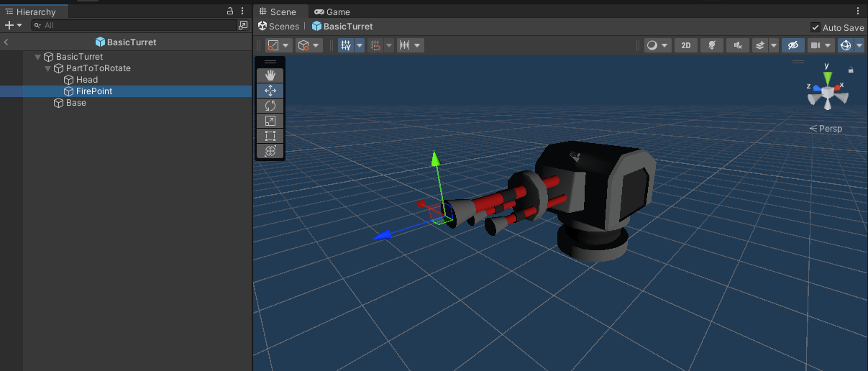Screen dimensions: 868x371
Task: Uncheck the Auto Save checkbox
Action: [815, 27]
